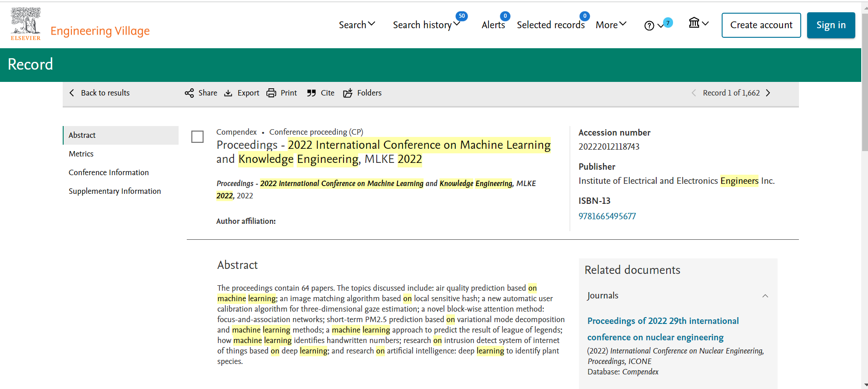Click the Sign in button
868x389 pixels.
pos(831,25)
